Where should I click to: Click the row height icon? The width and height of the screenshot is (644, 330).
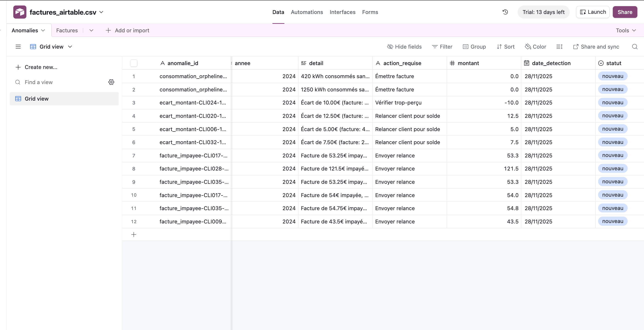pos(559,47)
